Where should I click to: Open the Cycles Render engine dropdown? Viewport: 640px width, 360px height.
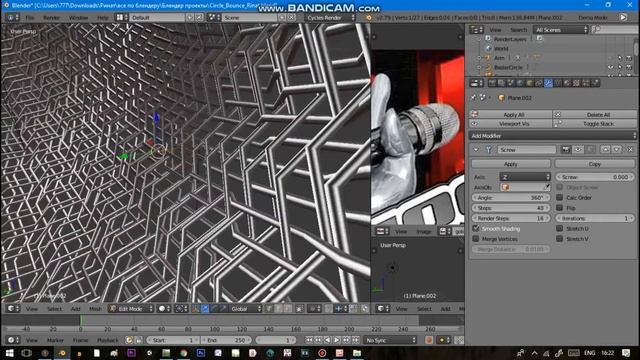pos(331,18)
